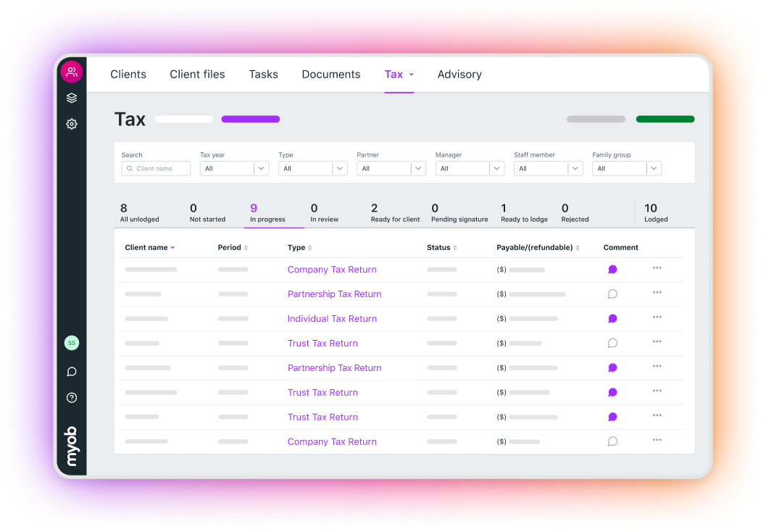The width and height of the screenshot is (766, 532).
Task: Click the white bar beside Tax title
Action: pos(184,119)
